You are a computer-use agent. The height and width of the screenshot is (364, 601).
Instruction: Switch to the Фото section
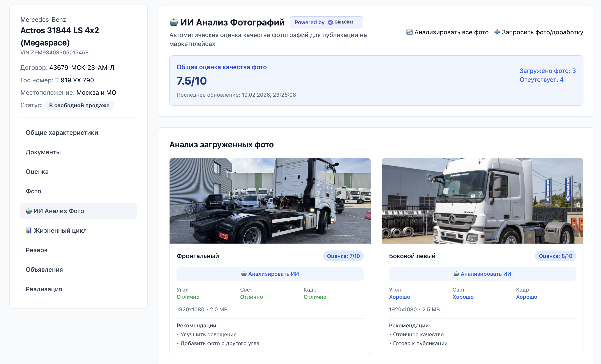[x=33, y=191]
